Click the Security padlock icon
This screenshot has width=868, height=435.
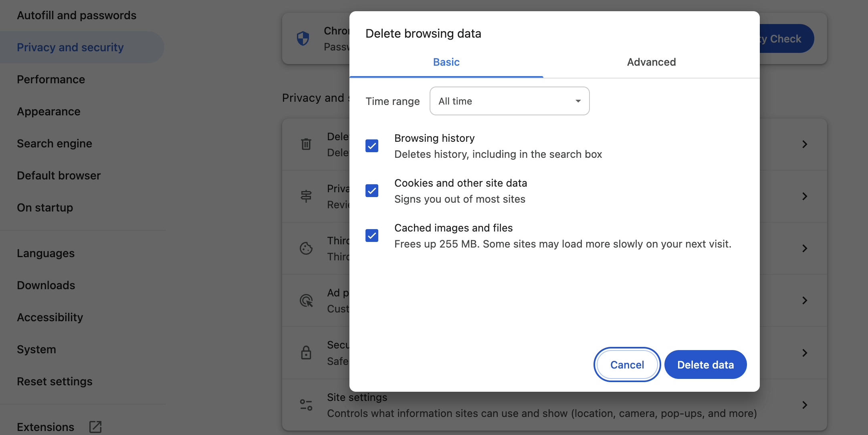click(x=306, y=352)
